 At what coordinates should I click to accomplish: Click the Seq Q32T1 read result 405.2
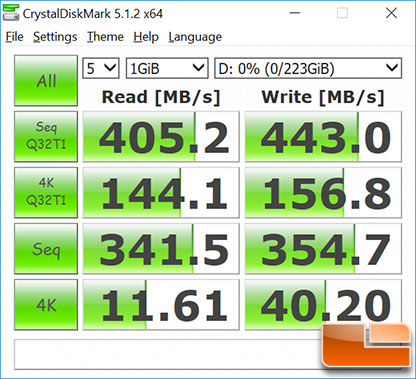(161, 137)
